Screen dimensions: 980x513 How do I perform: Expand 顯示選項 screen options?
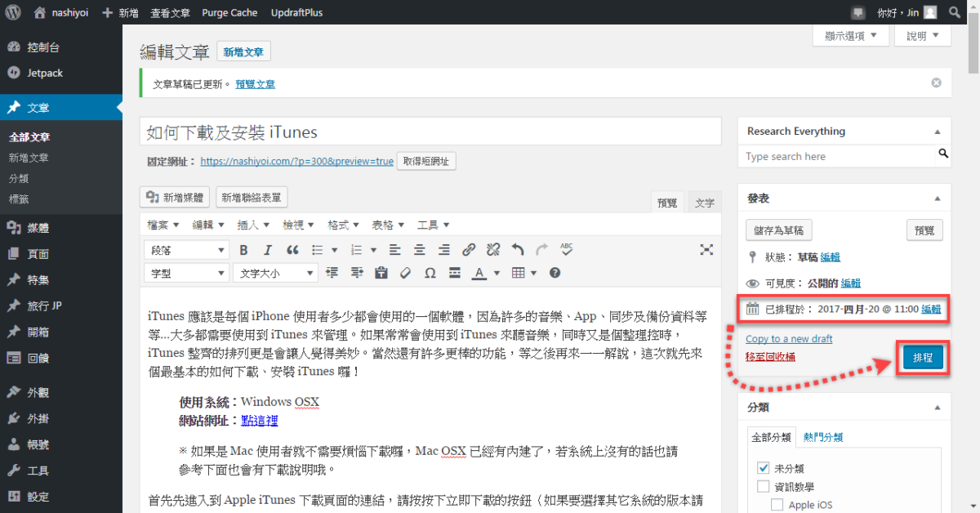coord(851,35)
